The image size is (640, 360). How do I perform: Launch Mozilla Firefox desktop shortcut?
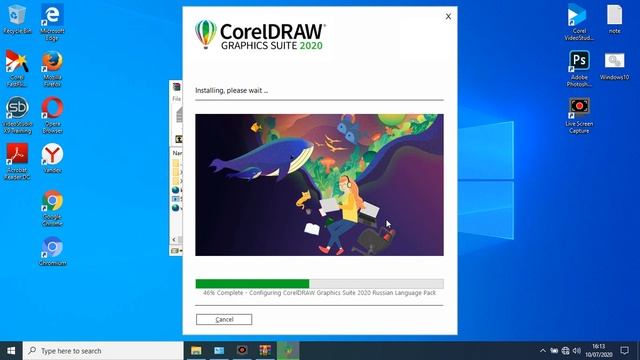pos(52,69)
